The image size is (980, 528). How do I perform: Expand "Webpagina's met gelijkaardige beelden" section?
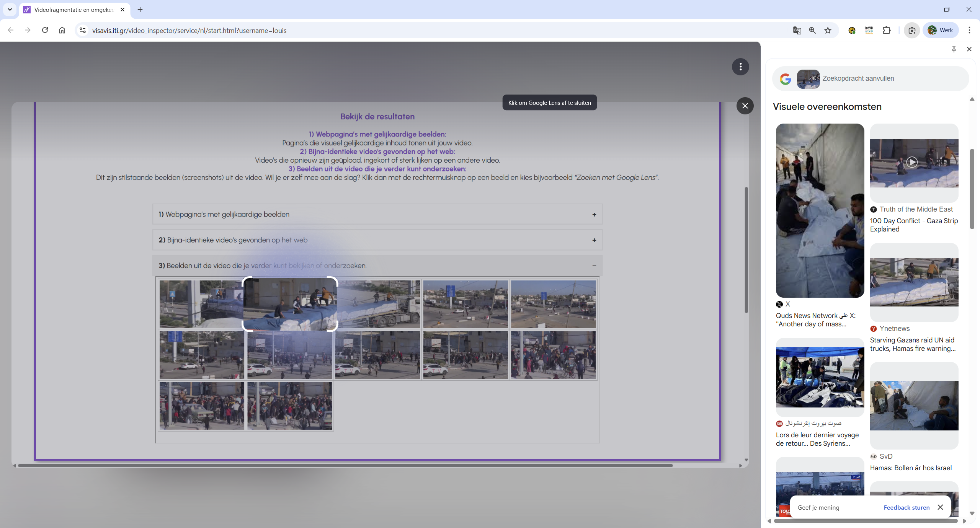tap(594, 215)
